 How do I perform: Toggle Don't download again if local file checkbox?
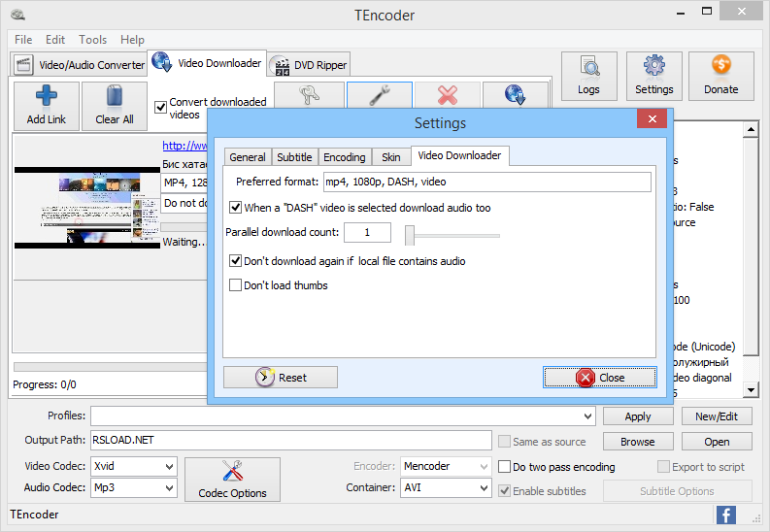(235, 261)
